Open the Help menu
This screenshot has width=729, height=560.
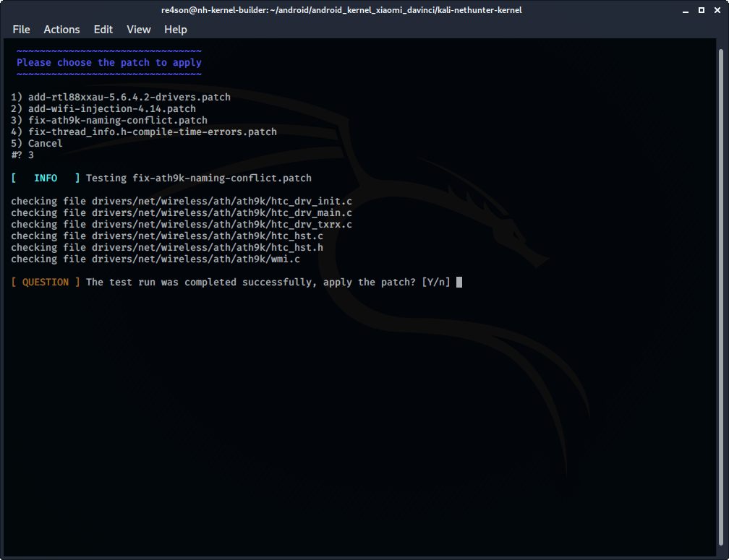pos(176,30)
